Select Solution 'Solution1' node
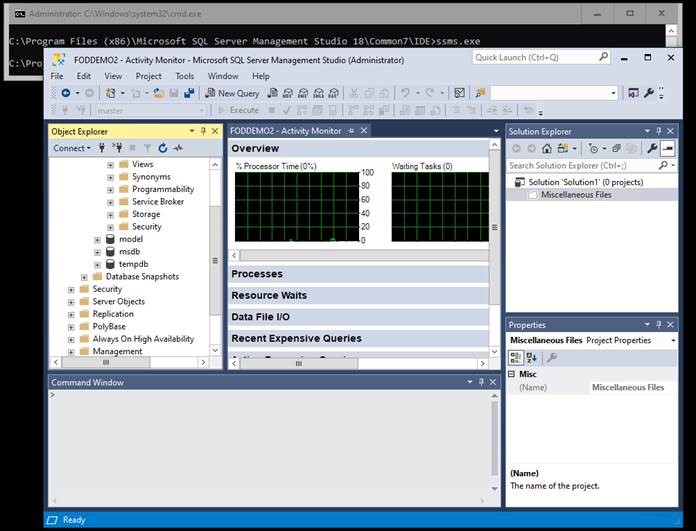Image resolution: width=696 pixels, height=531 pixels. 579,182
